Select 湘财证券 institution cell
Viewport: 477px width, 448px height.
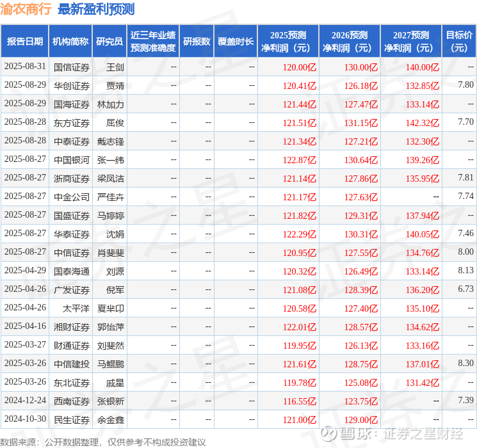click(x=72, y=327)
